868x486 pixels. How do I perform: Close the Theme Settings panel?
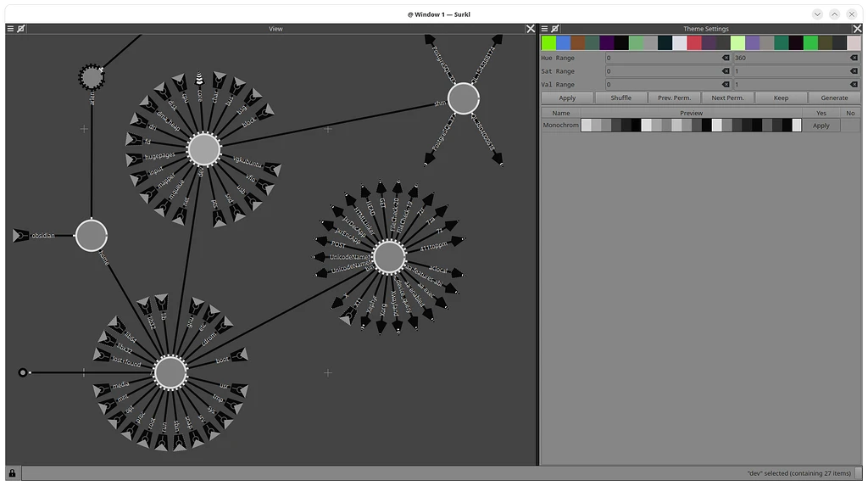tap(857, 29)
